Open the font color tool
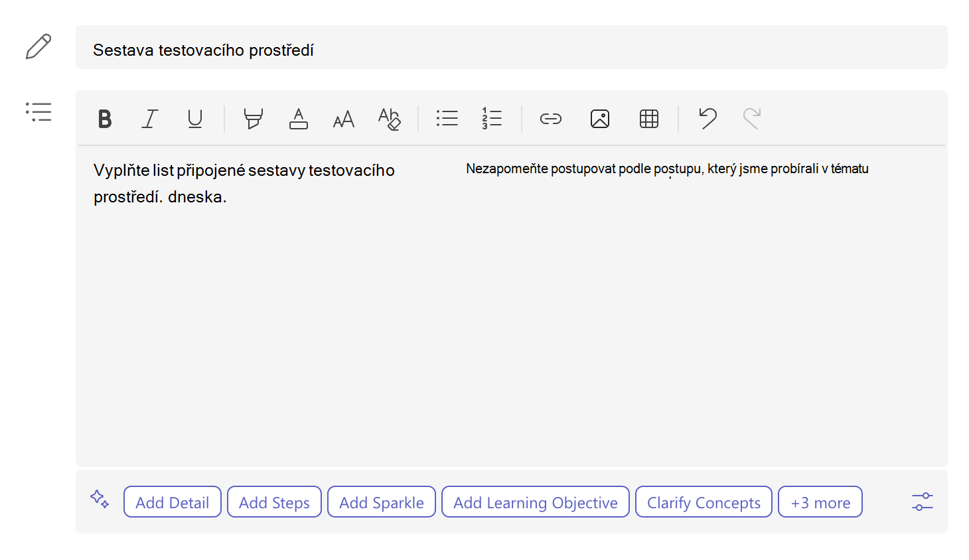The width and height of the screenshot is (969, 560). click(x=299, y=119)
